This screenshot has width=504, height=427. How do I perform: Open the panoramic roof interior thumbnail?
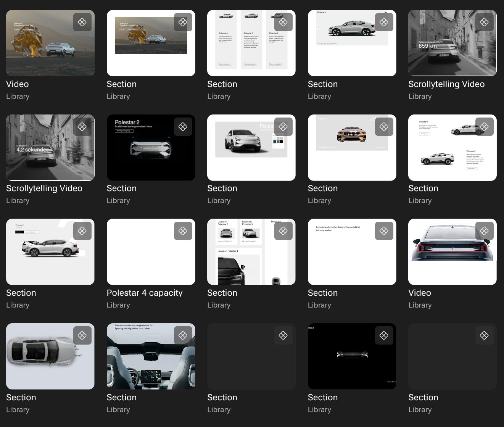151,356
